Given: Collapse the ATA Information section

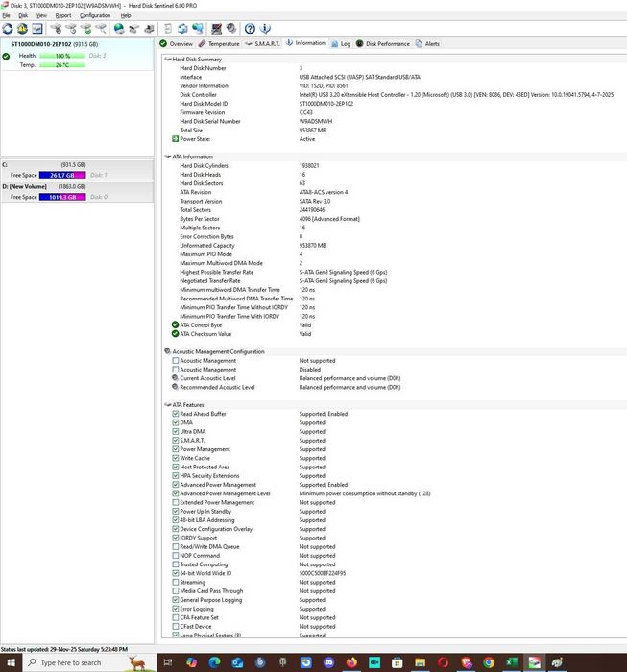Looking at the screenshot, I should tap(168, 156).
